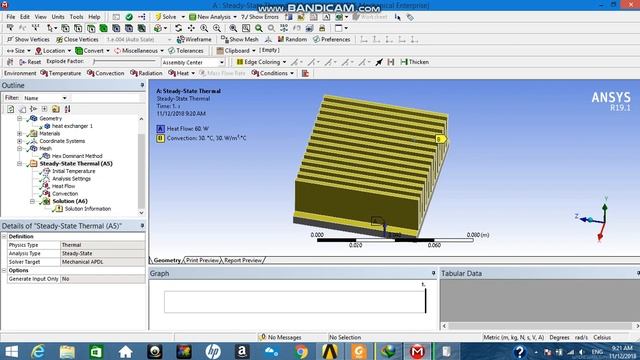The image size is (640, 360).
Task: Click the Solve button
Action: [x=165, y=17]
